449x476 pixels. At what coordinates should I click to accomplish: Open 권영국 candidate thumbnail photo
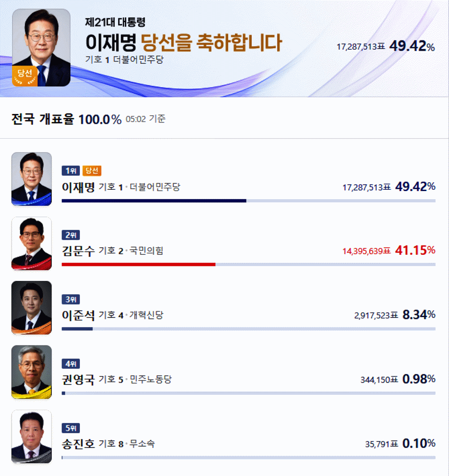[31, 372]
